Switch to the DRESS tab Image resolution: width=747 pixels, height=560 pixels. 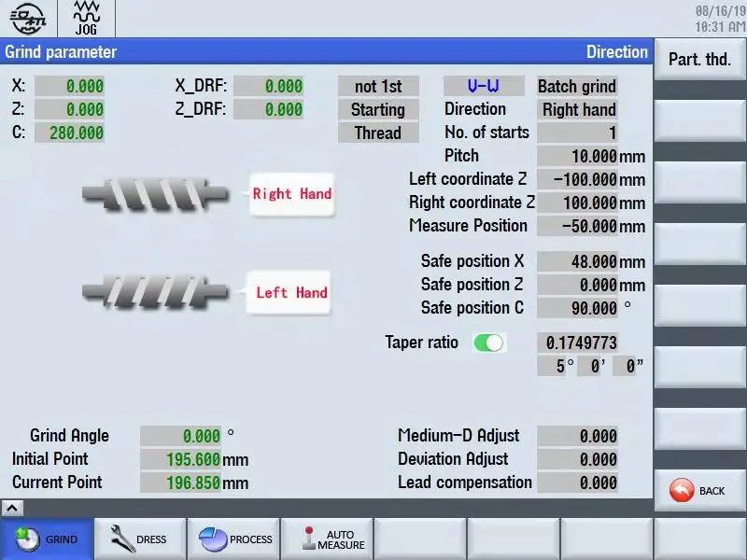(139, 539)
